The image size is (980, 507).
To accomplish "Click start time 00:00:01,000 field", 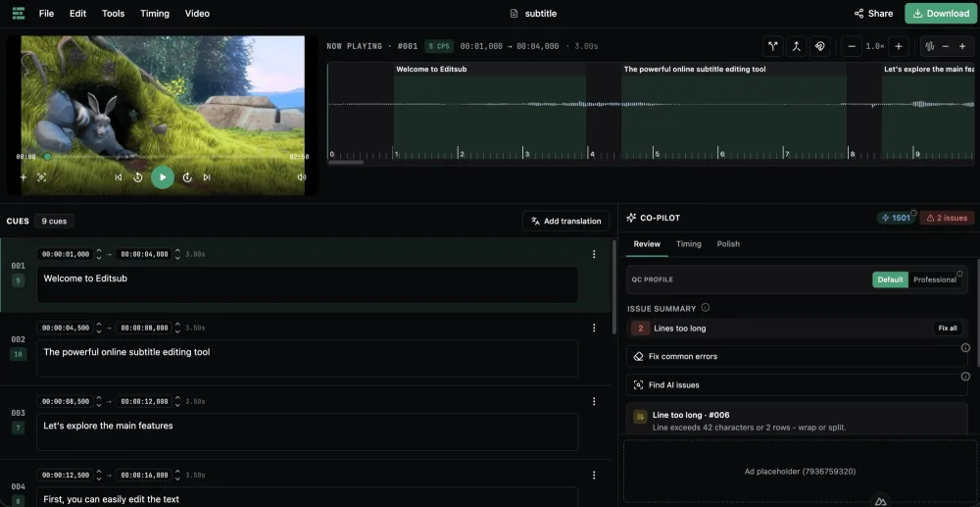I will pyautogui.click(x=65, y=254).
